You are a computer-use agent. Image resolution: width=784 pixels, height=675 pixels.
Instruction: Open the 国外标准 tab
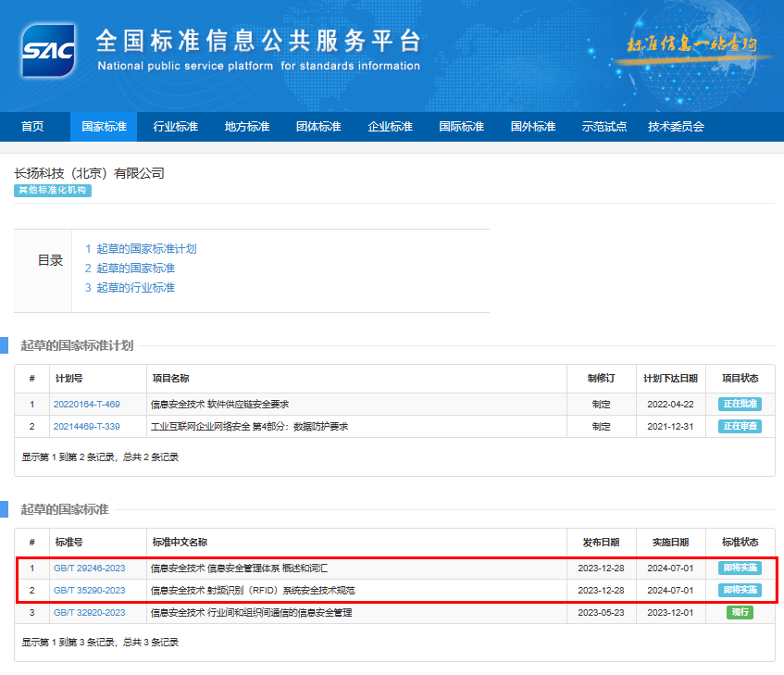click(533, 127)
